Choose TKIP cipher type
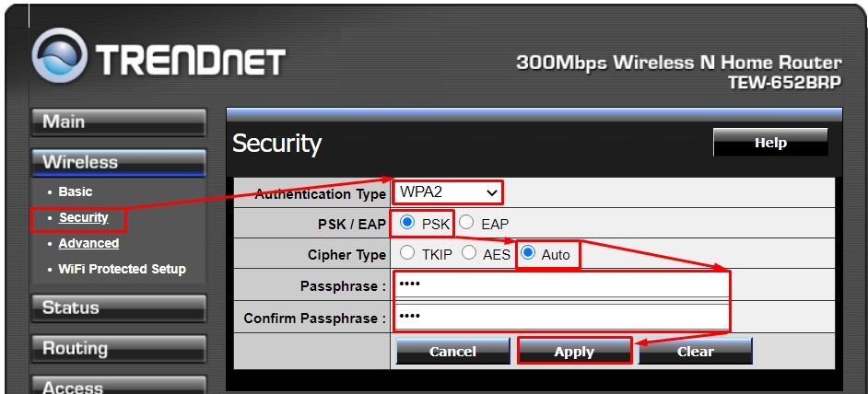Viewport: 868px width, 394px height. point(408,253)
